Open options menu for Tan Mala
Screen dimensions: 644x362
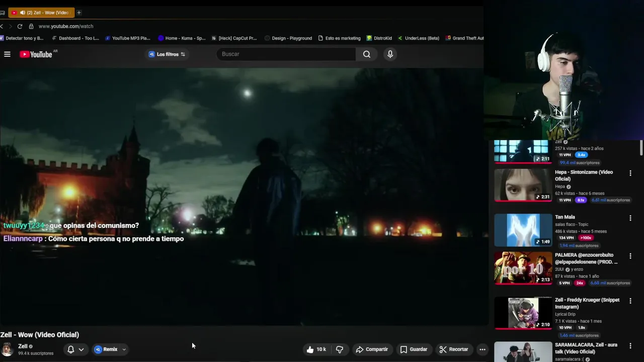point(630,218)
